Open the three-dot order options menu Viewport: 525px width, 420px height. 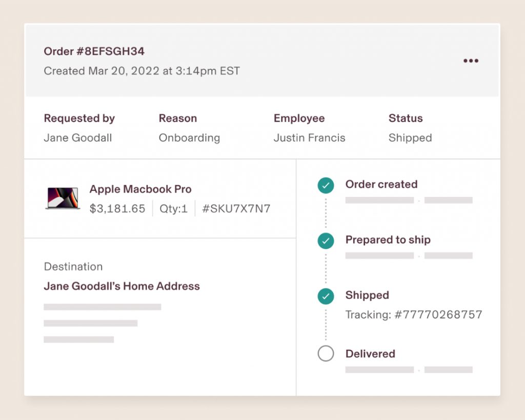(471, 61)
